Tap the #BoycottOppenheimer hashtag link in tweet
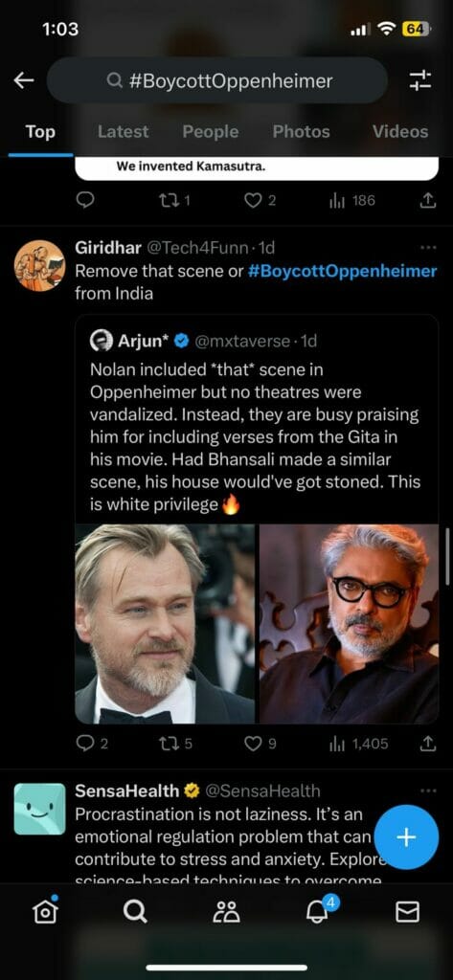The image size is (453, 980). coord(342,271)
